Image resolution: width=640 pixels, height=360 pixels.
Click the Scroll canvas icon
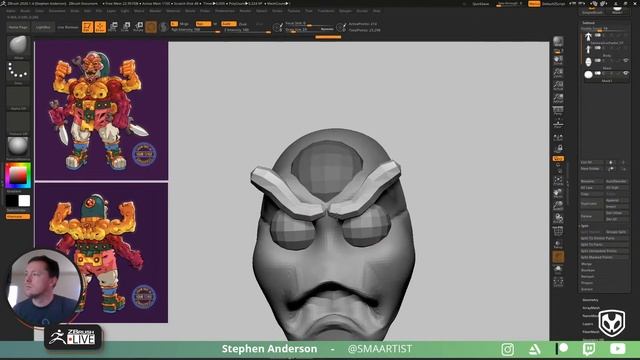[x=558, y=60]
